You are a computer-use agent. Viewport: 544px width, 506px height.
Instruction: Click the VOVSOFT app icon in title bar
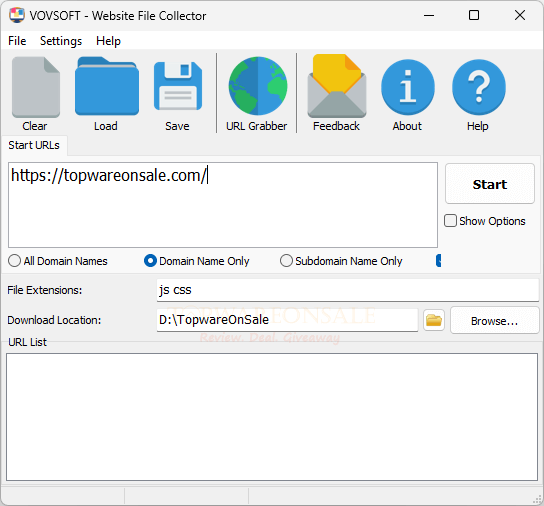point(17,15)
